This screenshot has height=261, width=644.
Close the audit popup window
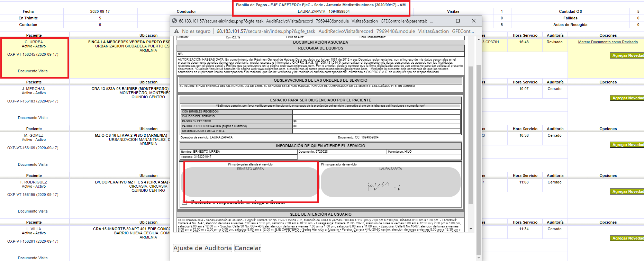point(474,21)
